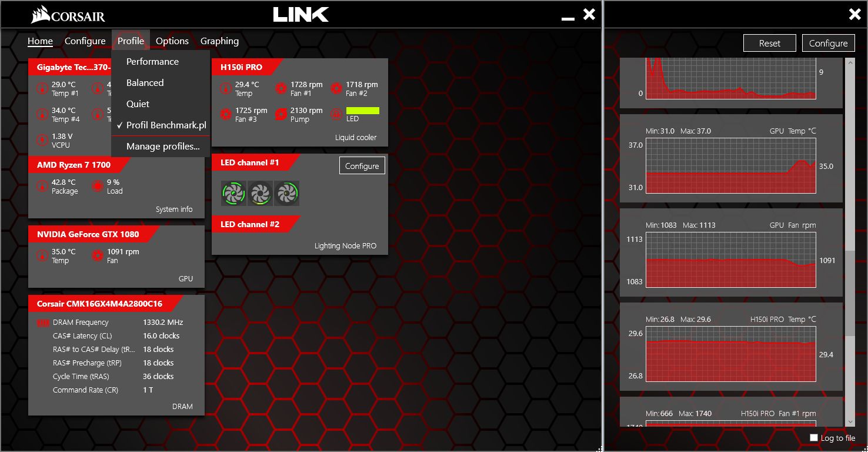The width and height of the screenshot is (868, 452).
Task: Click the Liquid cooler label
Action: 356,138
